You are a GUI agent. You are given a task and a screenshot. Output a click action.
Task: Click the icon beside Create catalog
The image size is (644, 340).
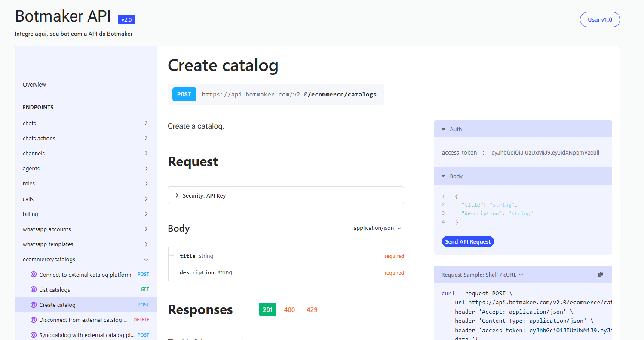[34, 305]
